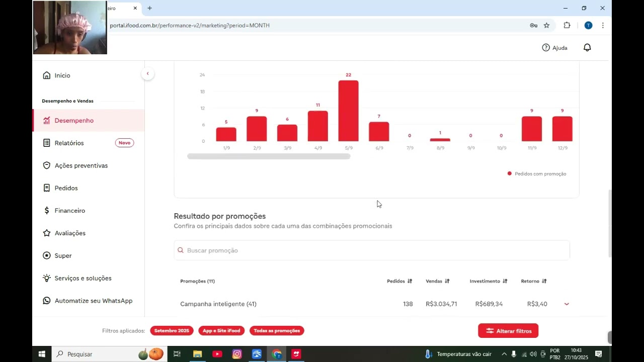This screenshot has height=362, width=644.
Task: Click the Todas as promoções filter chip
Action: [x=277, y=331]
